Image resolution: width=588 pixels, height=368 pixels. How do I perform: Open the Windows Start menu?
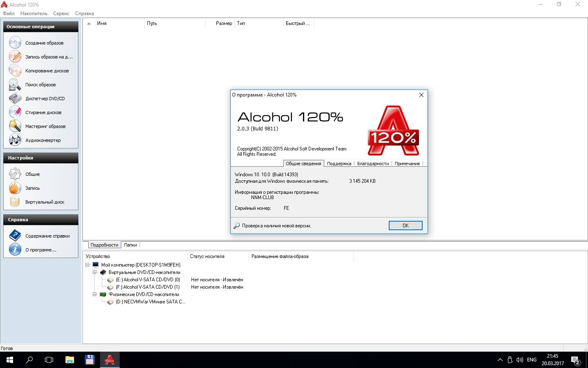pos(10,360)
